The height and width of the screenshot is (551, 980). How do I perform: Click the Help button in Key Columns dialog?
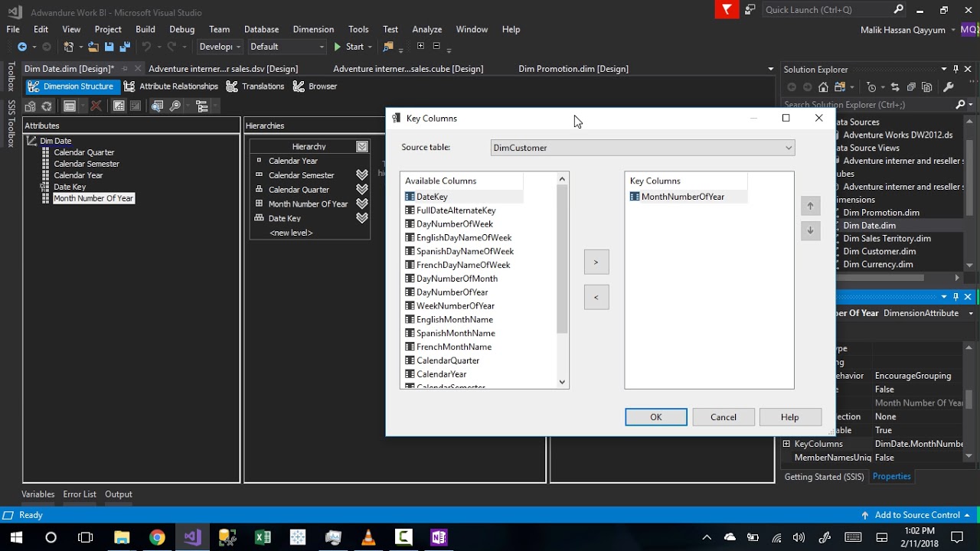click(790, 417)
